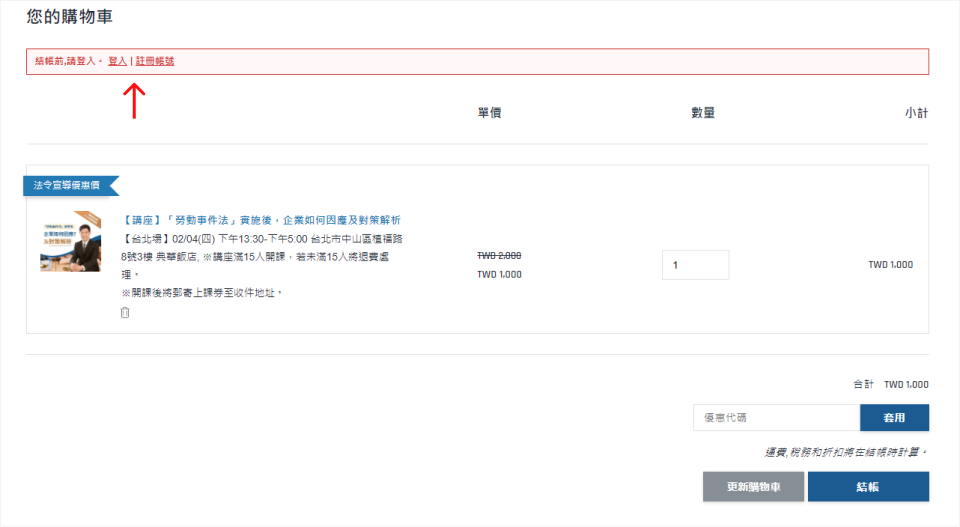Open the seminar product thumbnail image
The height and width of the screenshot is (527, 960).
coord(70,241)
